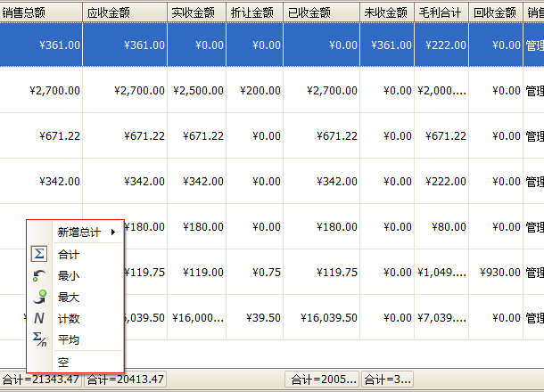
Task: Sort by the 应收金额 column header
Action: point(125,12)
